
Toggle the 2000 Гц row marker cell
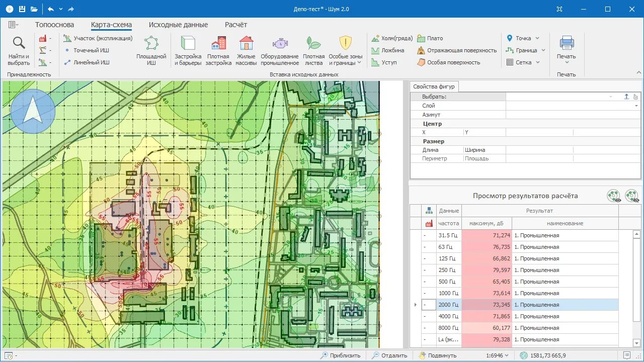click(429, 305)
